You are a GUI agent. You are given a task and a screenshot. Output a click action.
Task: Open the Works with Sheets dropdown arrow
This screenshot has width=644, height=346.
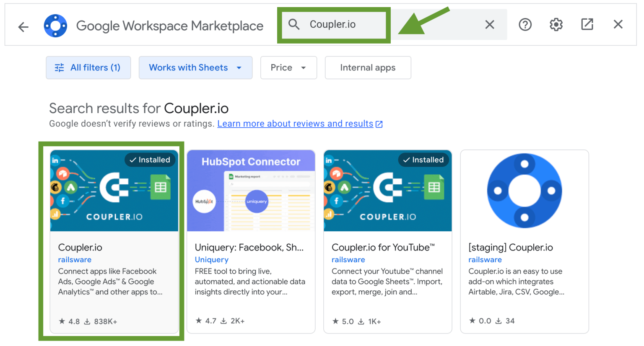click(x=239, y=67)
